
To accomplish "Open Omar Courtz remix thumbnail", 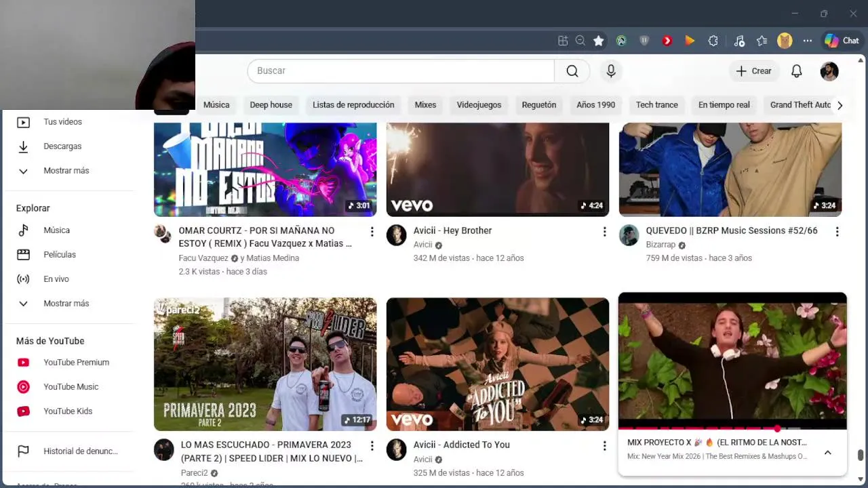I will click(x=265, y=169).
